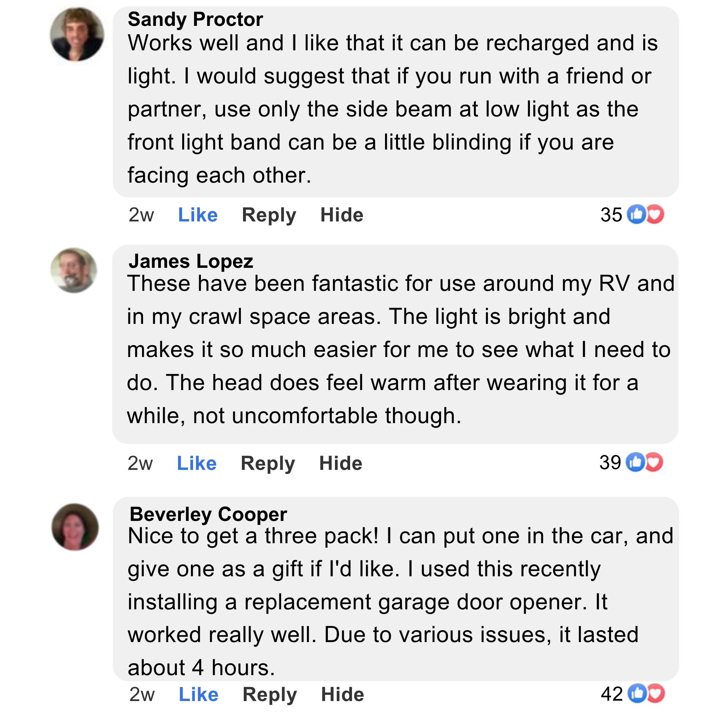Like James Lopez's comment
The image size is (728, 728).
(196, 463)
